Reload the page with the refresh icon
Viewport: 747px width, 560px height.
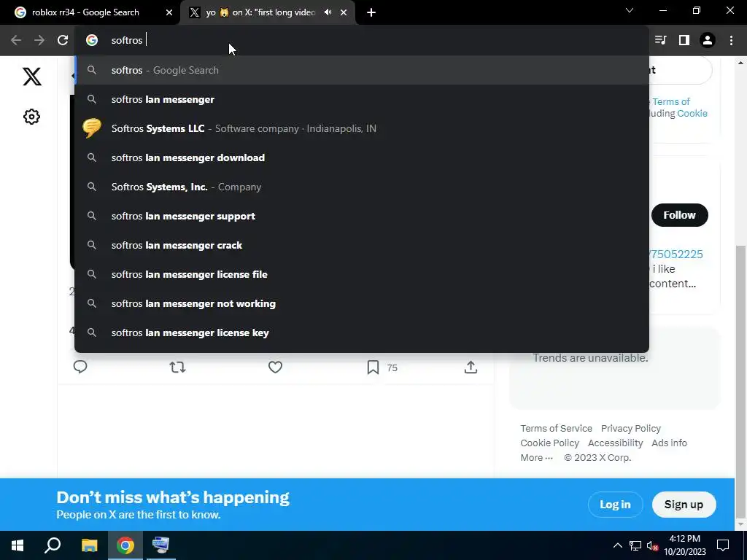pyautogui.click(x=63, y=40)
